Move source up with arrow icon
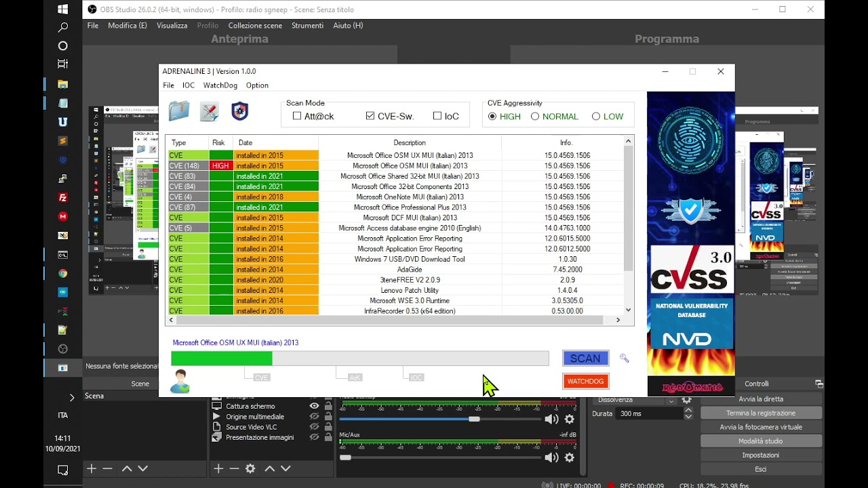The width and height of the screenshot is (868, 488). click(x=270, y=468)
